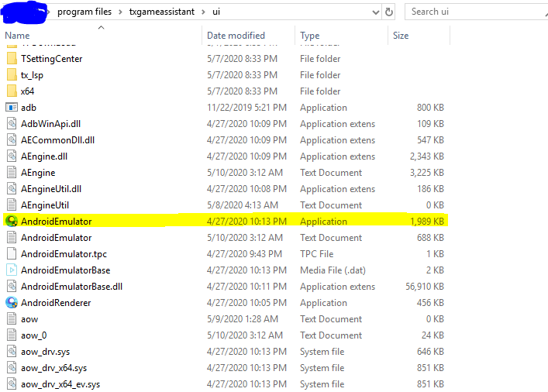Click the 5/9/2020 1:28 AM date cell
The width and height of the screenshot is (548, 392).
point(242,319)
